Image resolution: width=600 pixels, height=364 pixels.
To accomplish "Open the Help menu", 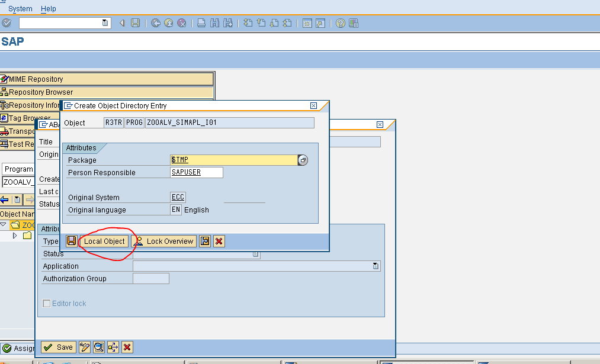I will click(x=49, y=9).
